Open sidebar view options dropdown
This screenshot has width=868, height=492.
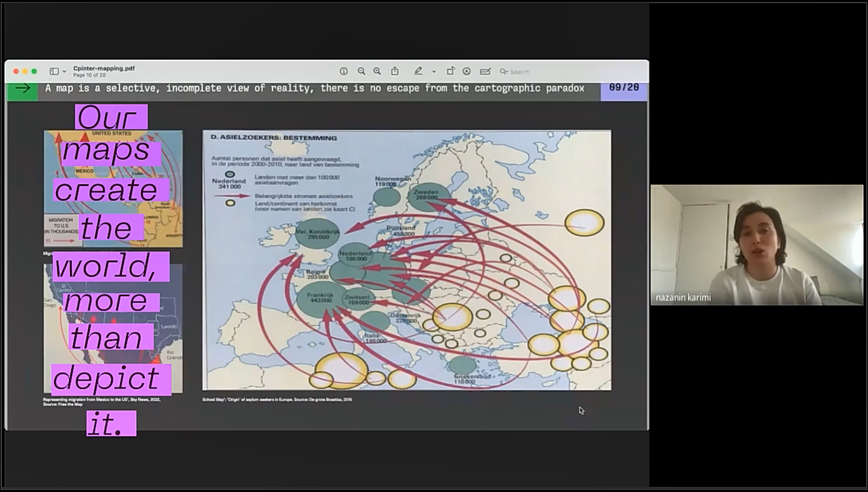(x=64, y=71)
